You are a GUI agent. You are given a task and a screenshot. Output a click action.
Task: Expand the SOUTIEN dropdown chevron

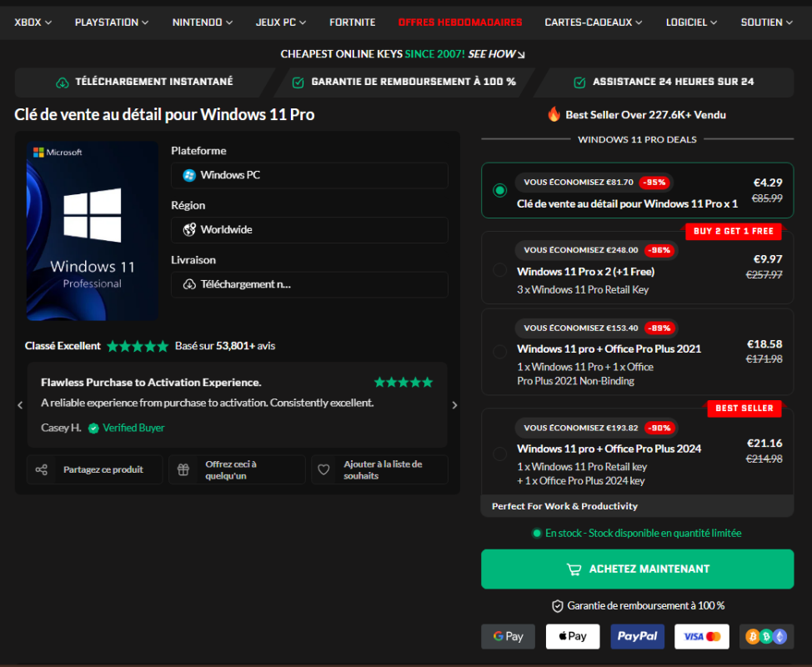[789, 23]
